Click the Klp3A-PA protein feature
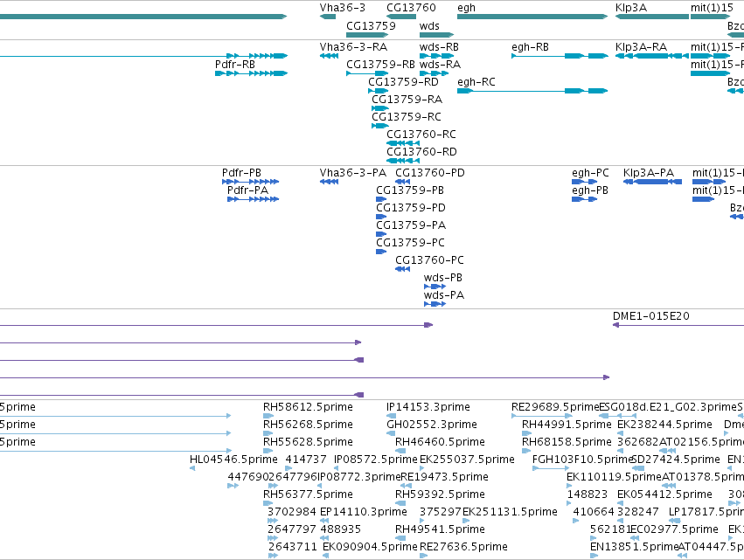This screenshot has height=560, width=744. pos(652,182)
